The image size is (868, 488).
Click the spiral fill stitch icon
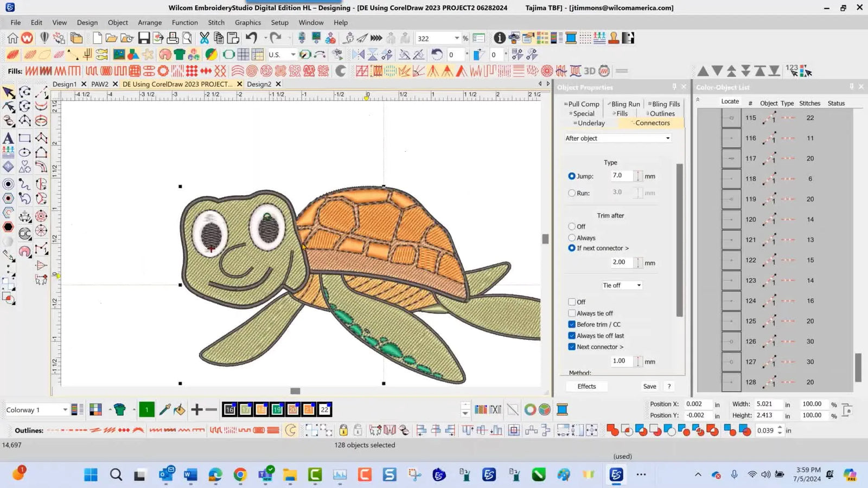coord(252,71)
